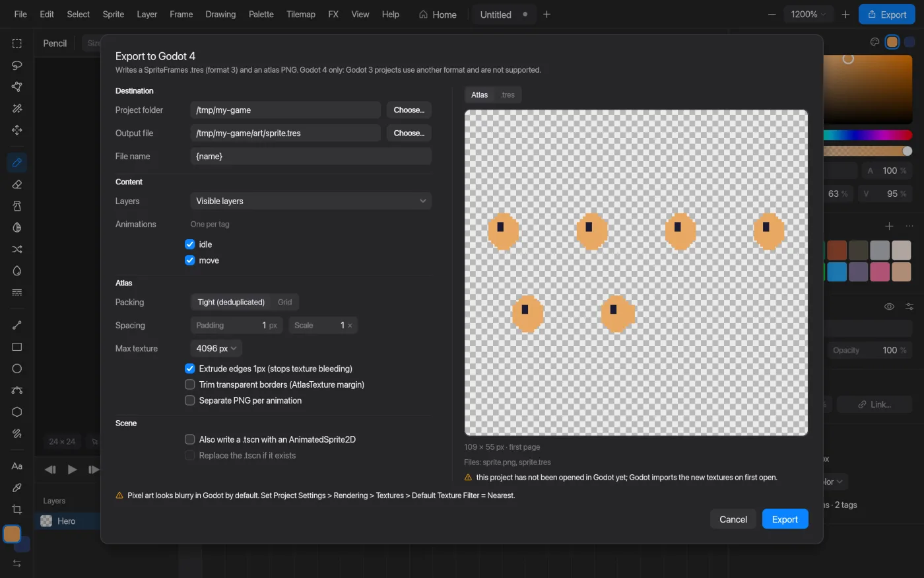Viewport: 924px width, 578px height.
Task: Select the Line tool
Action: 17,325
